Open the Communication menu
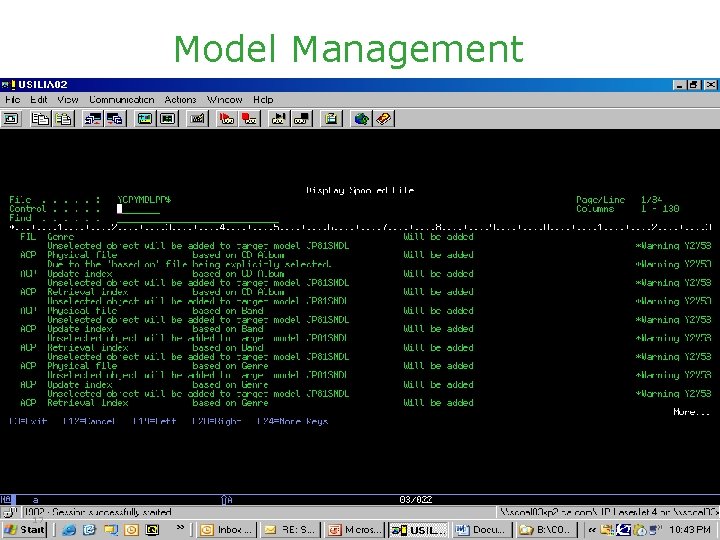The width and height of the screenshot is (720, 540). [122, 99]
